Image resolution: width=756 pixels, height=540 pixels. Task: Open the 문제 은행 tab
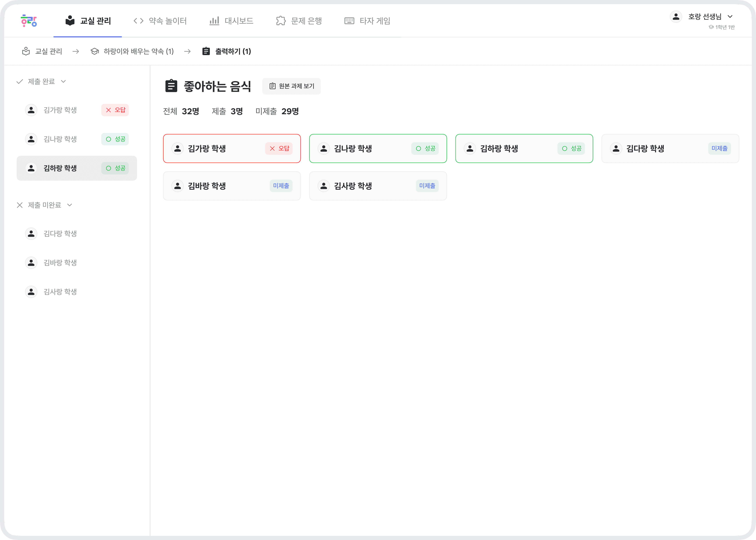[x=299, y=21]
